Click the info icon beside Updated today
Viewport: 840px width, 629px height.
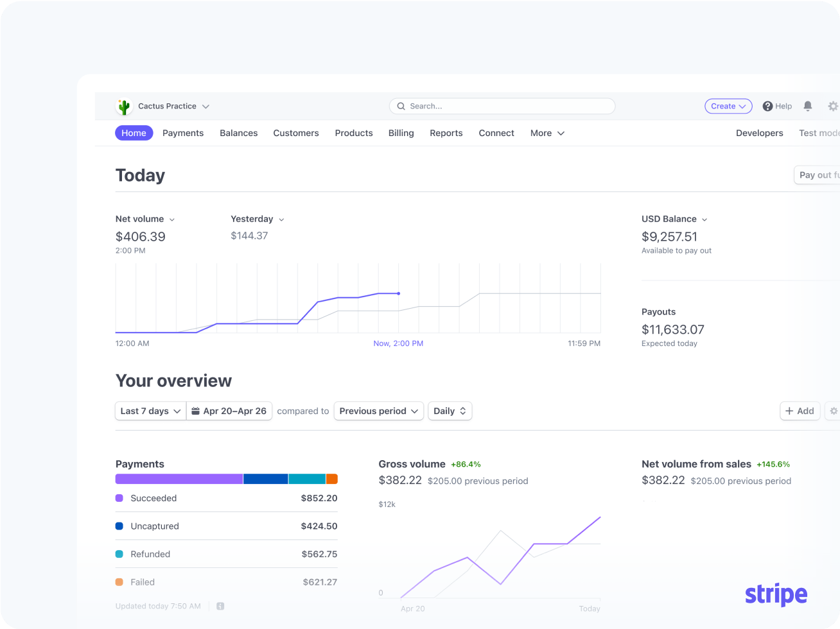(x=220, y=606)
